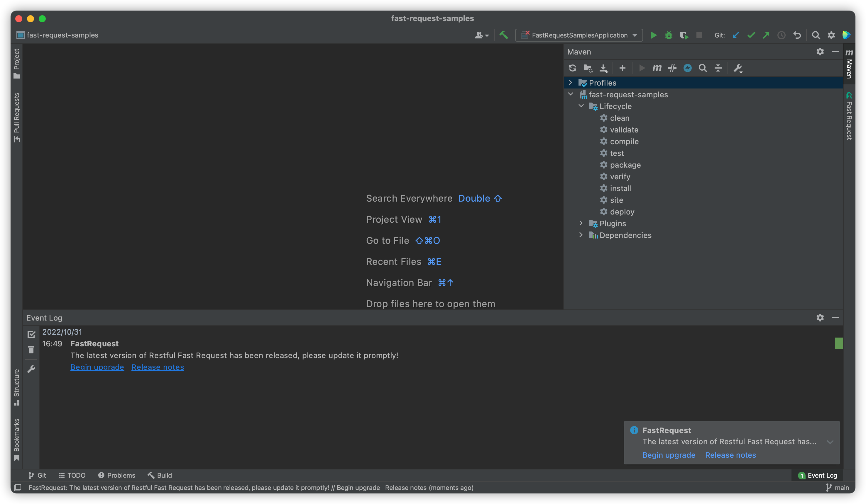This screenshot has height=504, width=866.
Task: Expand the Profiles section in Maven panel
Action: (571, 82)
